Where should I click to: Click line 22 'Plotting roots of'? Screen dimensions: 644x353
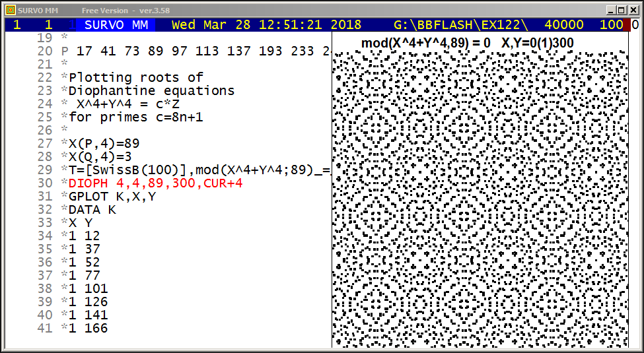[x=136, y=78]
